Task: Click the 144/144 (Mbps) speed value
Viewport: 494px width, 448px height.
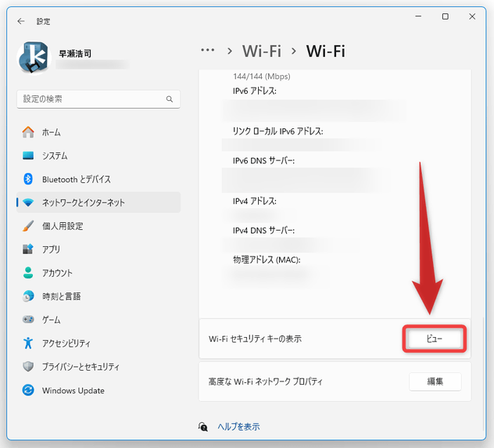Action: pyautogui.click(x=262, y=77)
